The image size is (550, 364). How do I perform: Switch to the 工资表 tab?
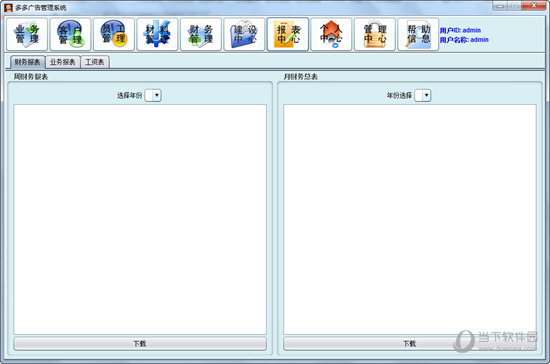point(95,62)
